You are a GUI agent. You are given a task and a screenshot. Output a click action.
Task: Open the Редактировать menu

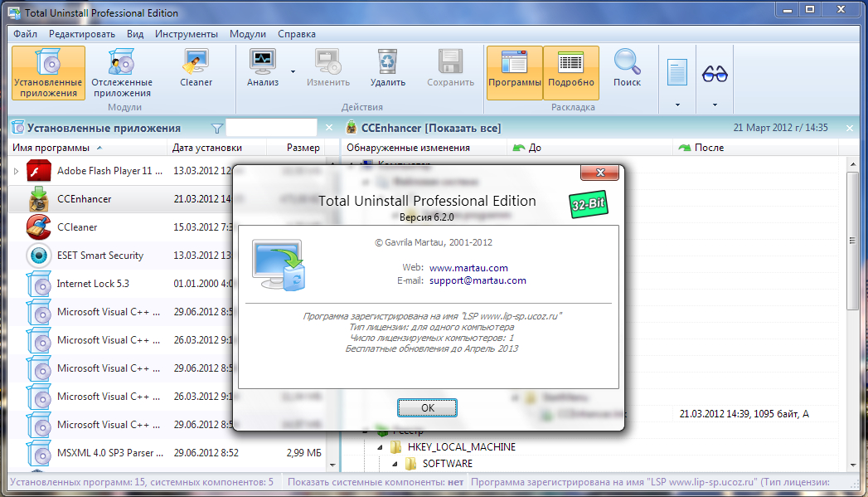[x=82, y=34]
